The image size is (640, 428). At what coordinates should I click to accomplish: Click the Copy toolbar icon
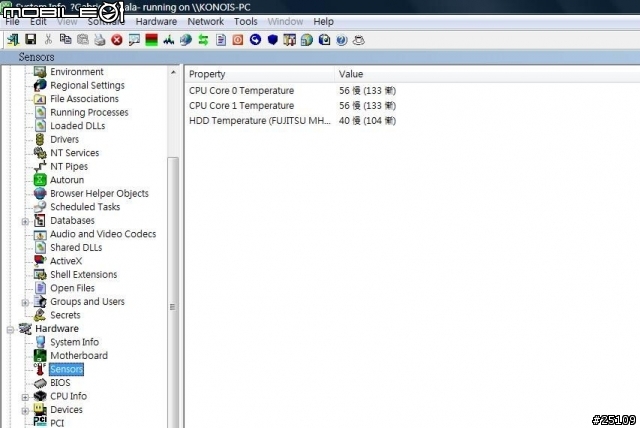click(x=65, y=40)
